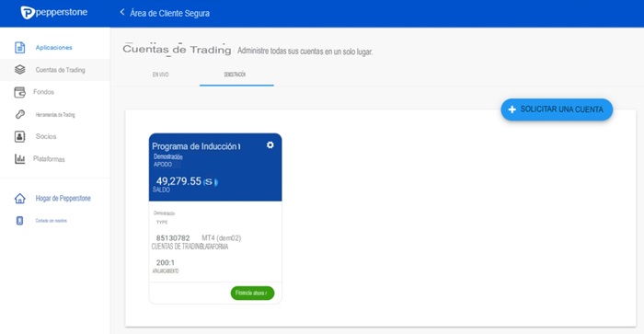
Task: Open Fondos in sidebar
Action: pyautogui.click(x=43, y=92)
